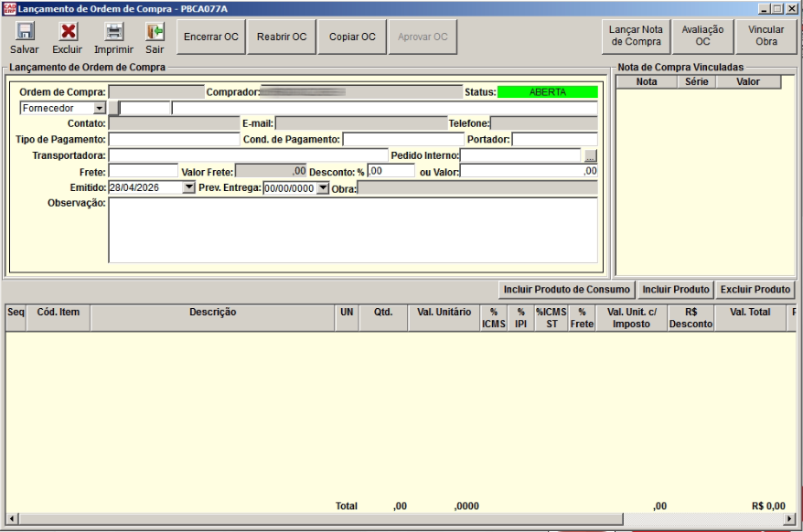Click the Incluir Produto button
The width and height of the screenshot is (803, 532).
[676, 289]
